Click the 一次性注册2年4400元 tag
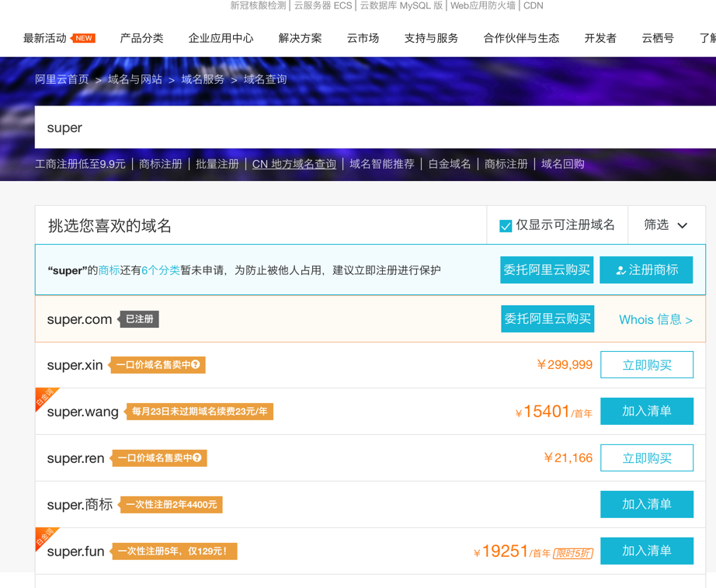 (x=172, y=505)
